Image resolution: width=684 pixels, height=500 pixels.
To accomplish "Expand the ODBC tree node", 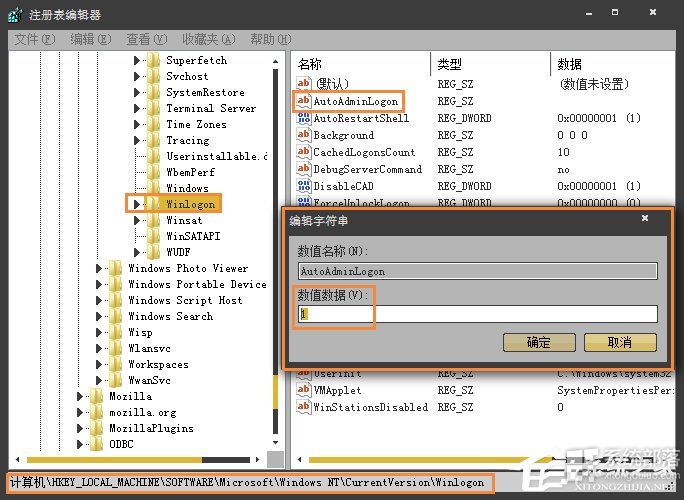I will (x=79, y=444).
